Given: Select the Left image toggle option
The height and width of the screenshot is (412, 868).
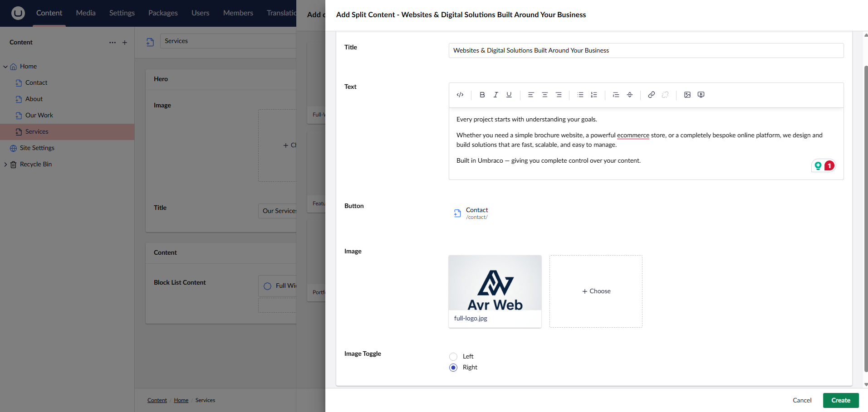Looking at the screenshot, I should click(x=453, y=357).
